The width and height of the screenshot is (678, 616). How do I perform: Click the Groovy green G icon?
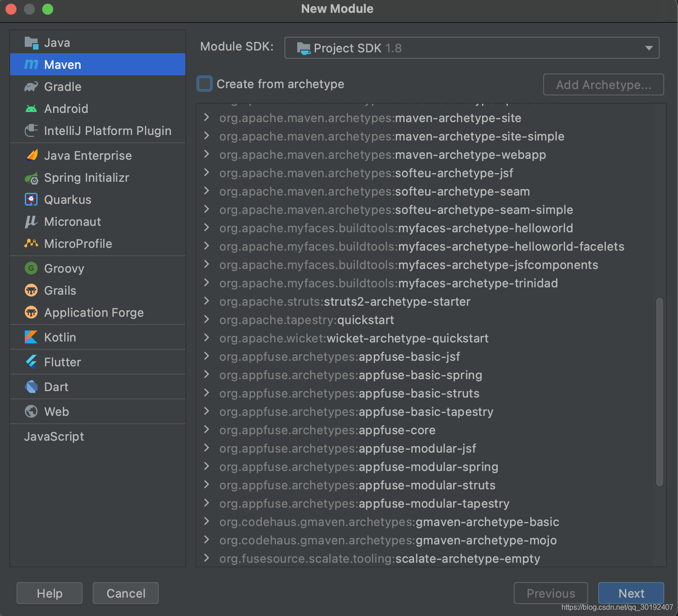point(31,269)
